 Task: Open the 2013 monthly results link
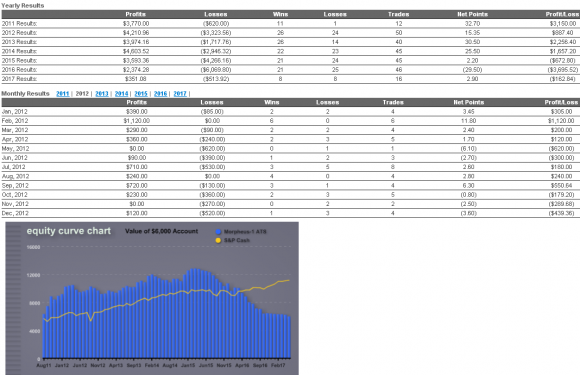point(102,94)
